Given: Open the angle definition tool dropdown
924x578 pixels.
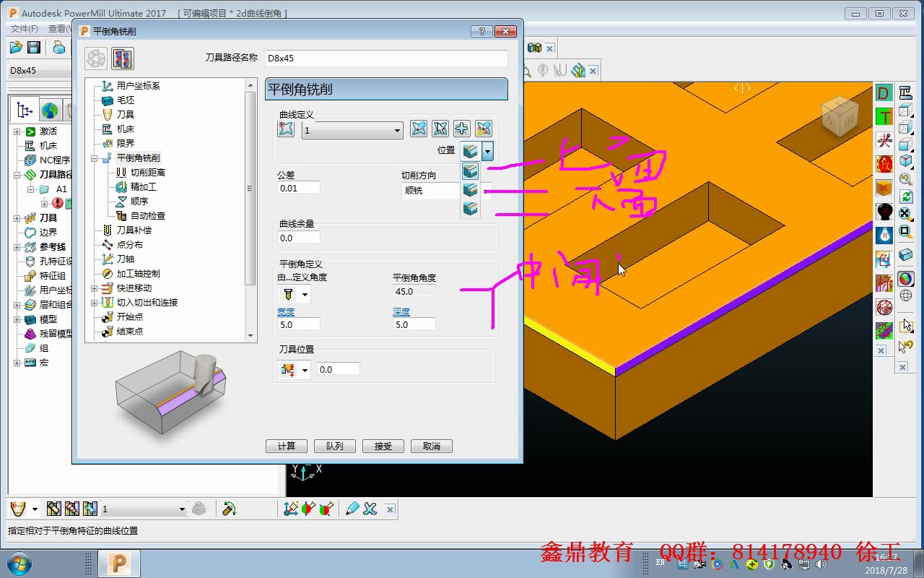Looking at the screenshot, I should tap(305, 294).
